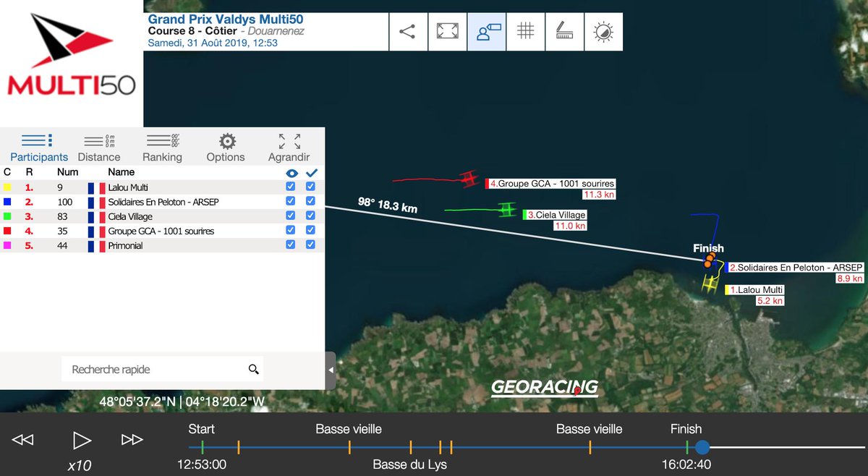Screen dimensions: 868x476
Task: Click the 1.Lalou Multi map label
Action: coord(754,290)
